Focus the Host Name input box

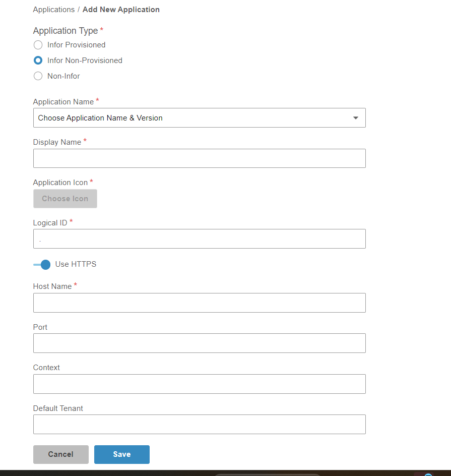click(x=199, y=303)
